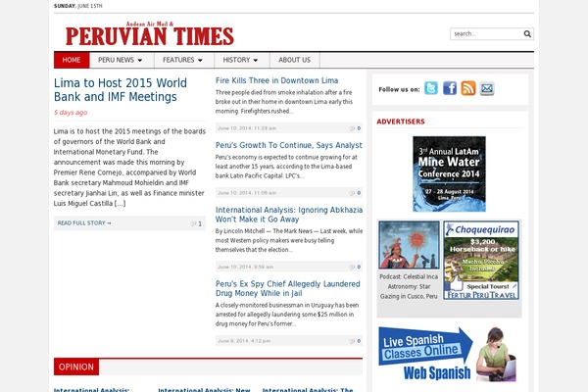This screenshot has height=392, width=588.
Task: Go to the About Us page
Action: click(x=294, y=60)
